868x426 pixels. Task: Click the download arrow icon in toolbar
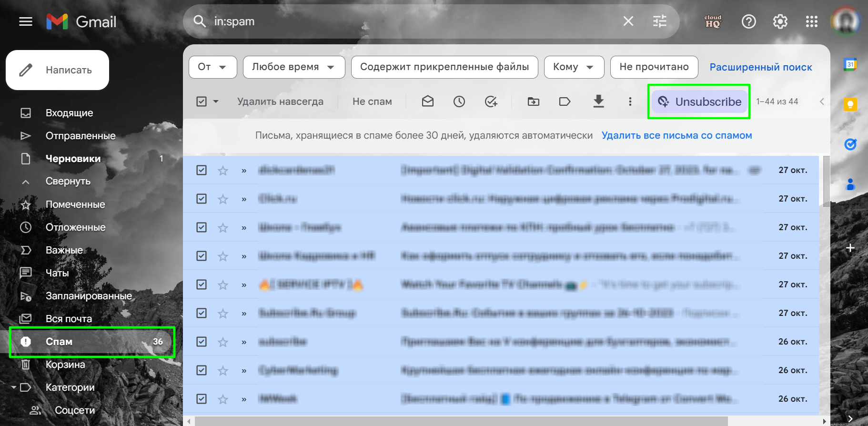tap(598, 101)
